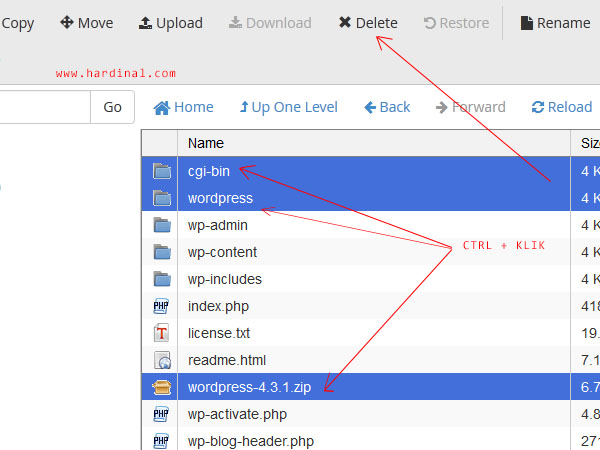
Task: Select the readme.html file name
Action: (227, 360)
